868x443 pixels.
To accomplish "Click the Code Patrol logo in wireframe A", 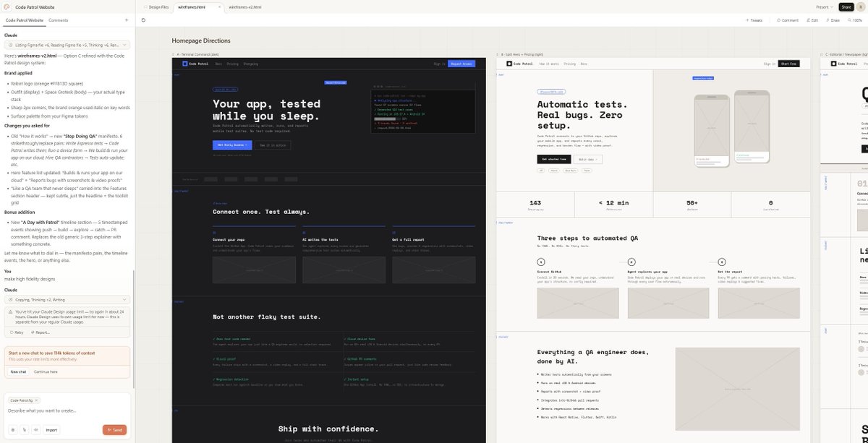I will pos(195,64).
